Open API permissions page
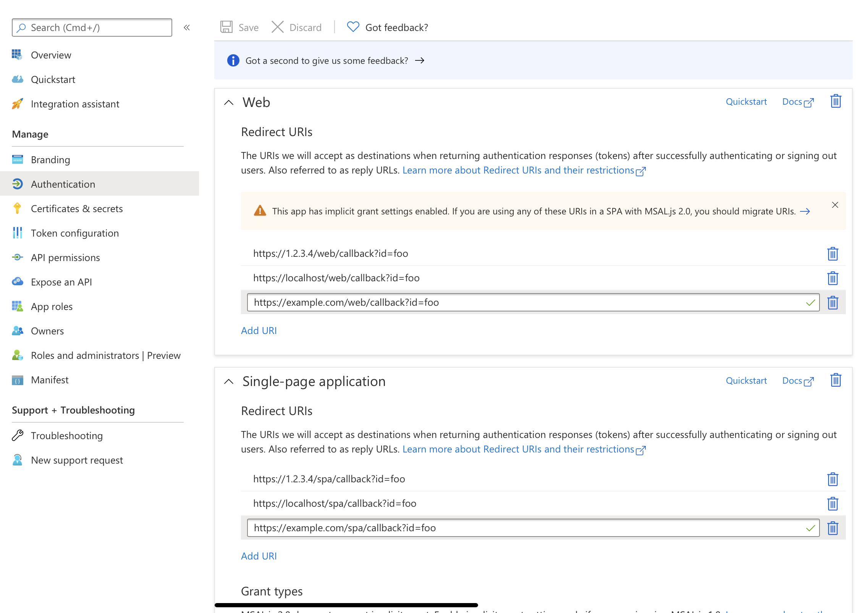Image resolution: width=868 pixels, height=613 pixels. click(66, 257)
